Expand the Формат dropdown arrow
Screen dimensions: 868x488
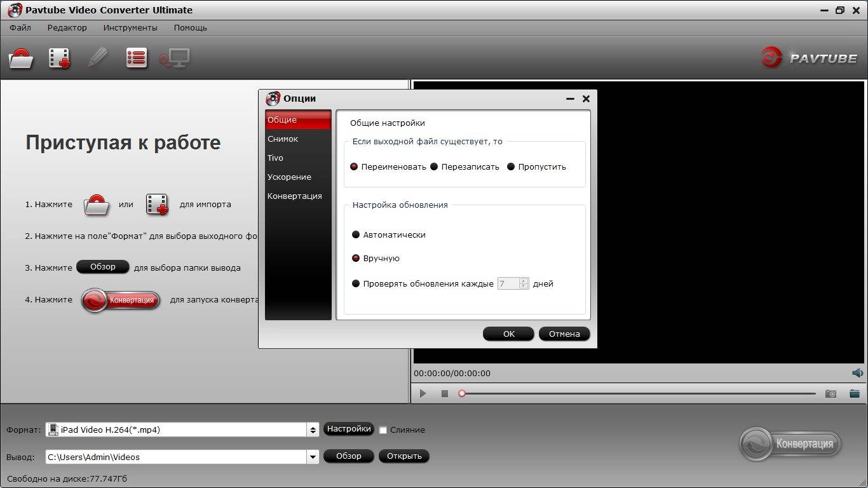point(313,430)
